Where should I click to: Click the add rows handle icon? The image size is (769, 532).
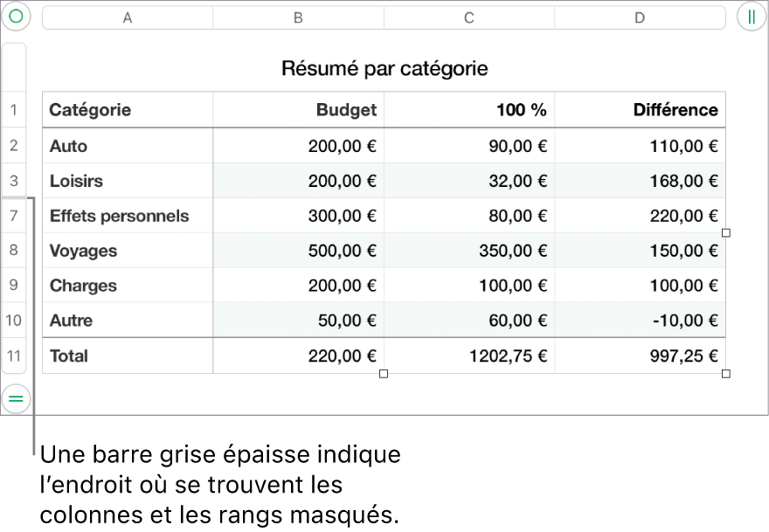coord(16,398)
